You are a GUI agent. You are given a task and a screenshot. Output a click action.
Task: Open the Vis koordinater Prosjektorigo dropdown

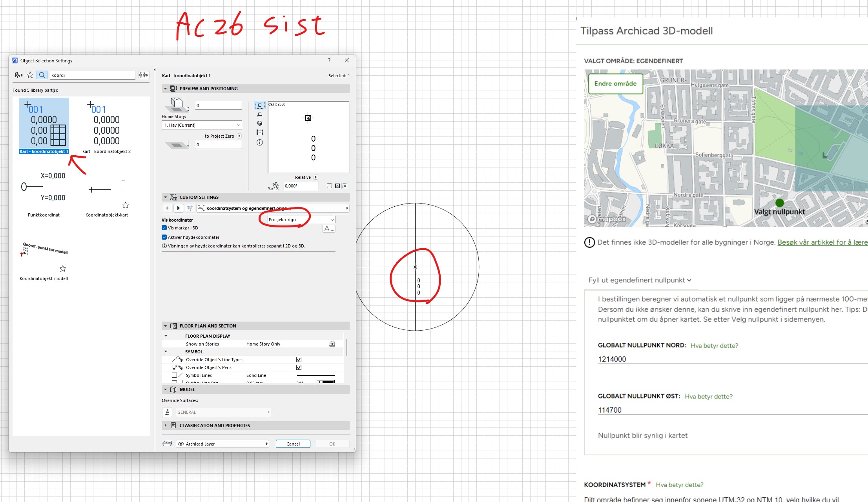301,220
